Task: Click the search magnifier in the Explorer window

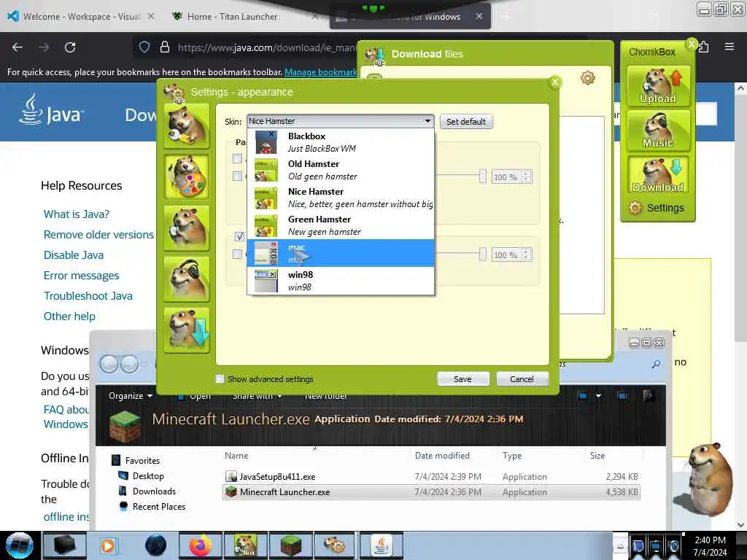Action: (656, 364)
